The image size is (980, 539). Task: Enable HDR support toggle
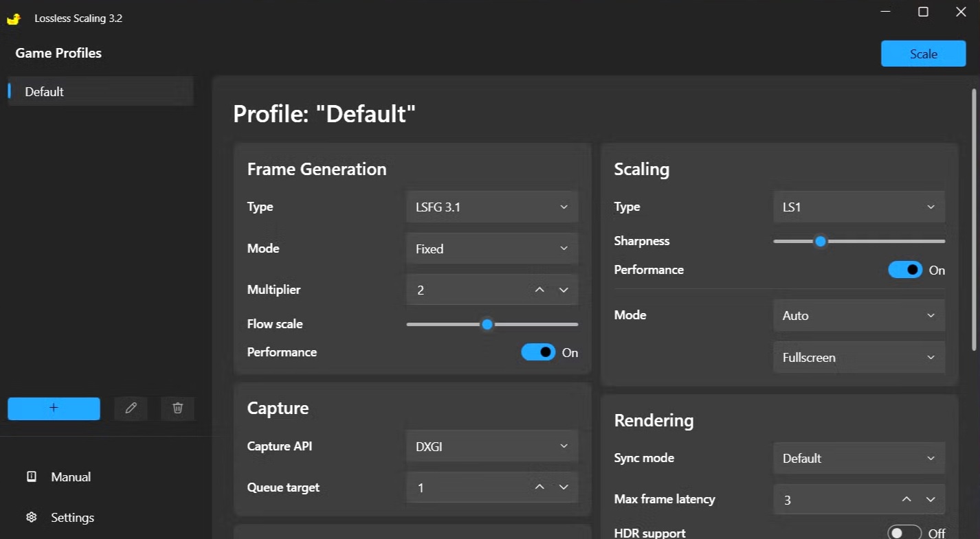(904, 533)
